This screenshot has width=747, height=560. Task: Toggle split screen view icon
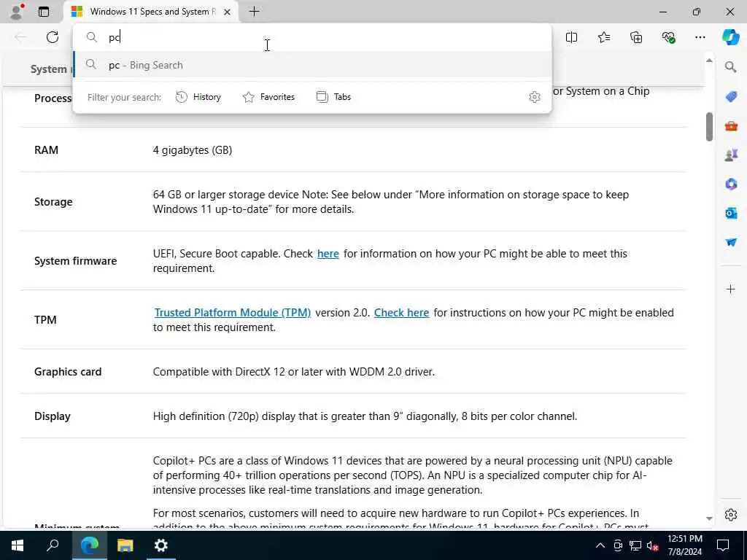click(571, 37)
